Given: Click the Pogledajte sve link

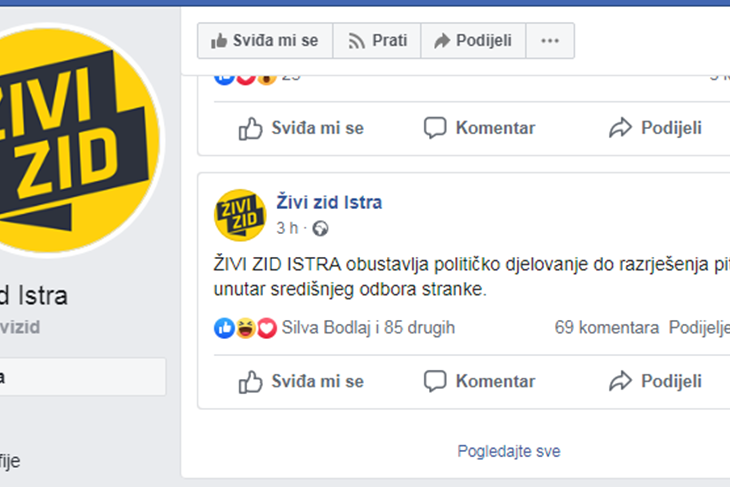Looking at the screenshot, I should [x=509, y=451].
